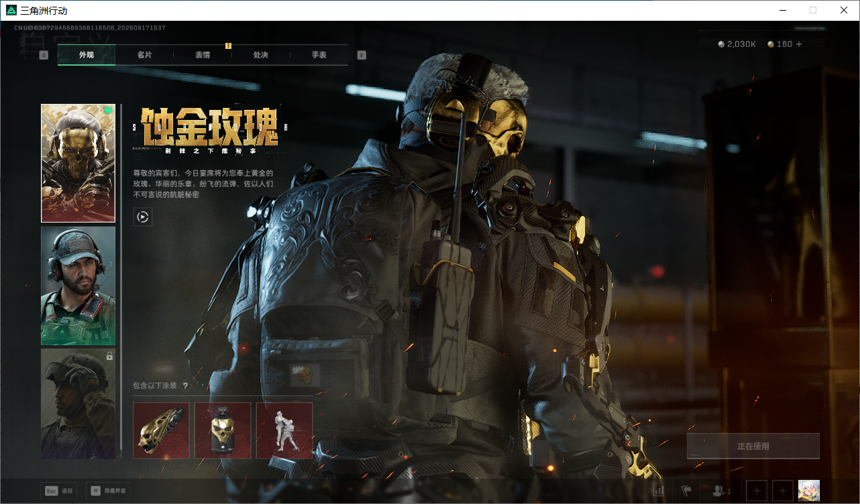The image size is (860, 504).
Task: Open the help icon beside 包含以下涂装
Action: [x=185, y=385]
